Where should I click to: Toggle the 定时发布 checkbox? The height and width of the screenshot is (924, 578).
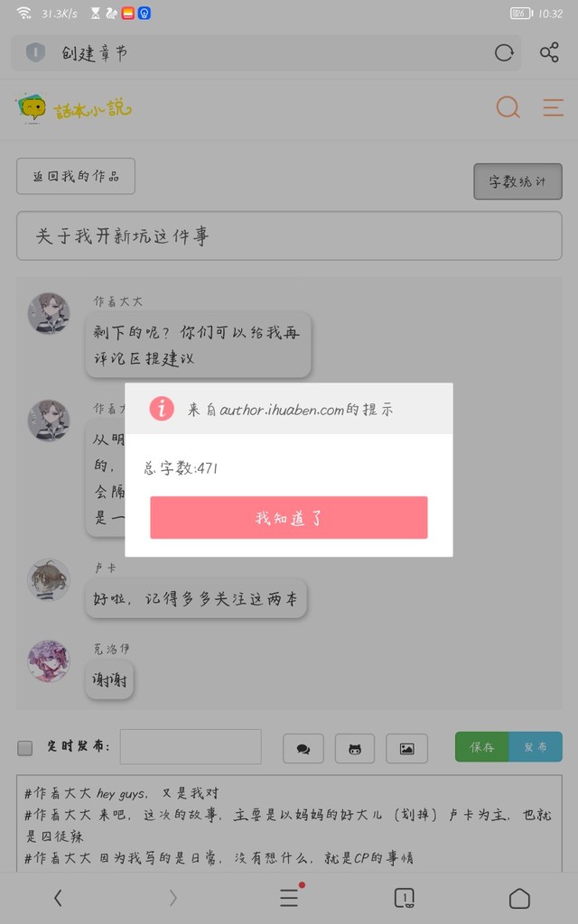tap(24, 748)
